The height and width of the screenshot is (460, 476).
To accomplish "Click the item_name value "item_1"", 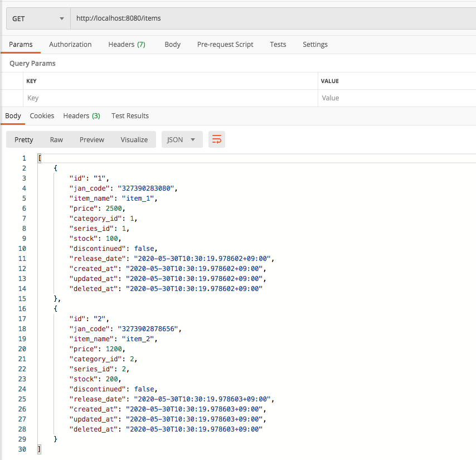I will (x=138, y=198).
